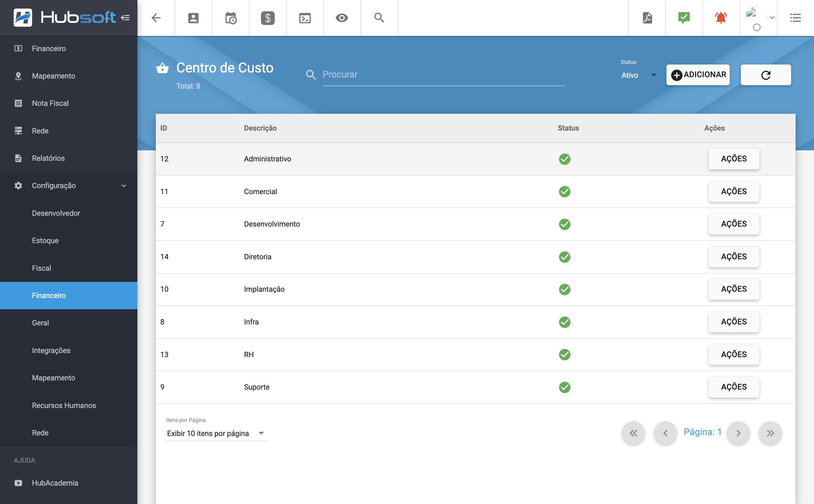814x504 pixels.
Task: Open the terminal console icon in the toolbar
Action: pos(305,18)
